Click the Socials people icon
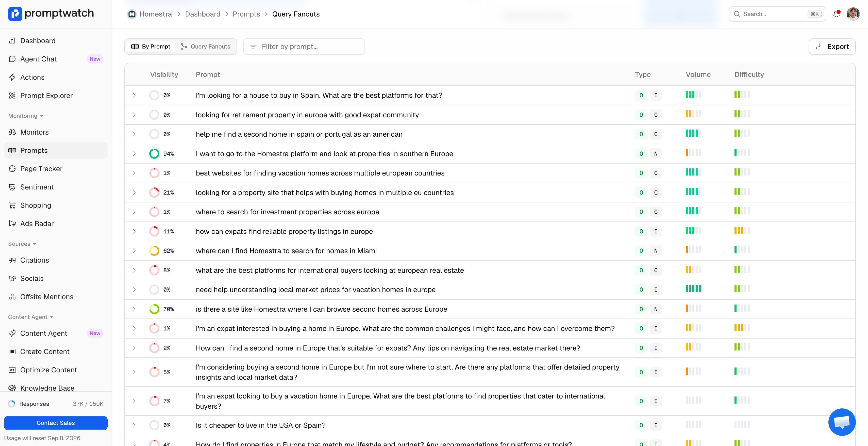Screen dimensions: 868x446 12,278
